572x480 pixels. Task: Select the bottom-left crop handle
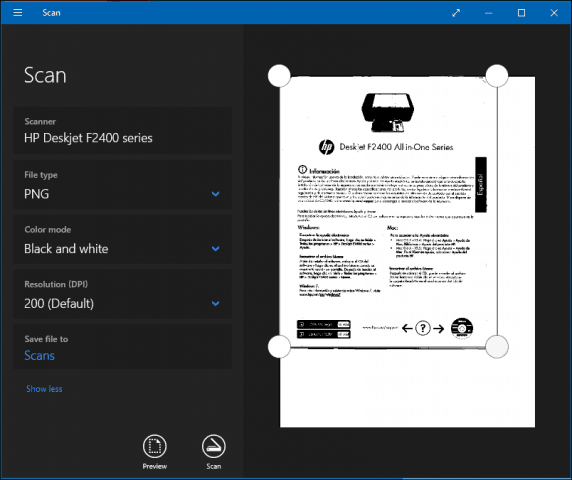[x=279, y=347]
